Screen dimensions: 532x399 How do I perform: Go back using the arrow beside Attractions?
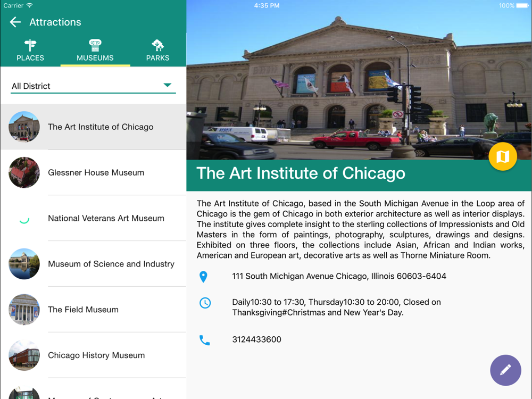tap(15, 22)
